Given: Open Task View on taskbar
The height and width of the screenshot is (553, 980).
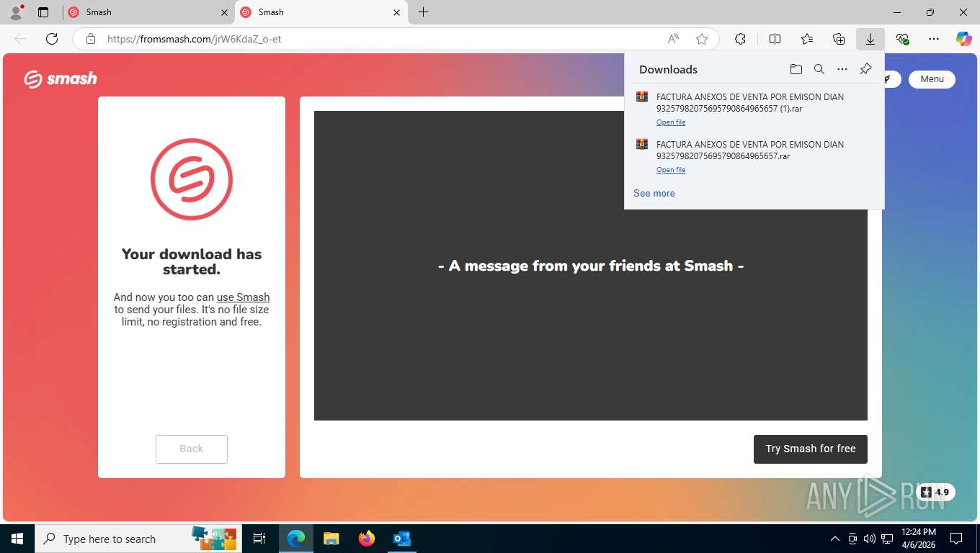Looking at the screenshot, I should click(259, 539).
